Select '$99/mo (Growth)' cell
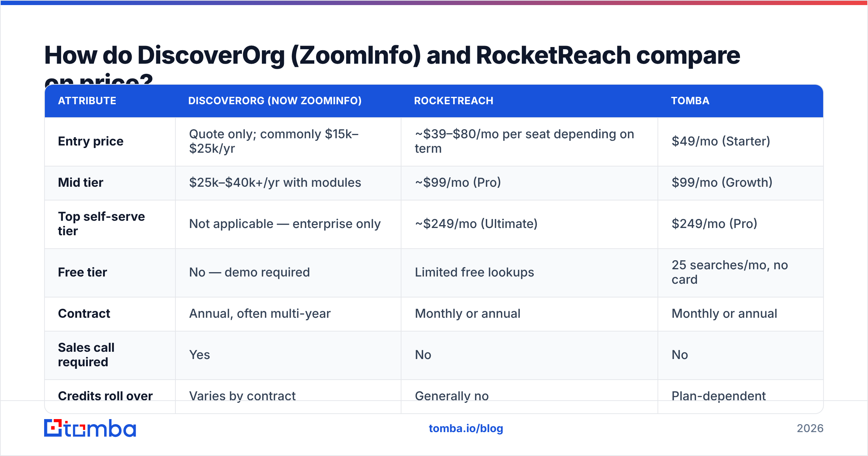This screenshot has width=868, height=456. [740, 183]
